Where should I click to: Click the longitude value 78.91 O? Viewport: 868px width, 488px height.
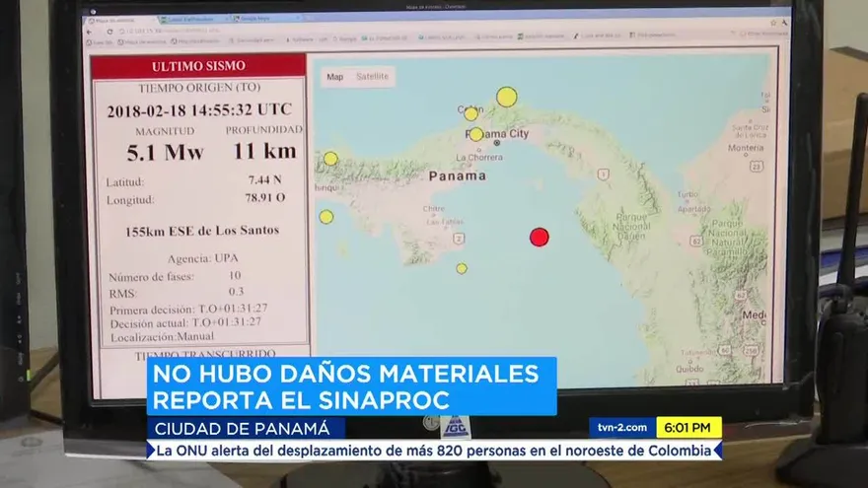click(x=265, y=197)
